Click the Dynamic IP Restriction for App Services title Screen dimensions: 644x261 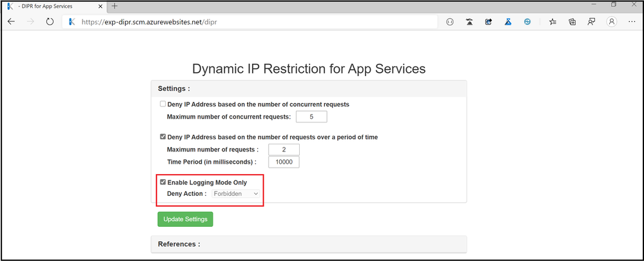(309, 69)
